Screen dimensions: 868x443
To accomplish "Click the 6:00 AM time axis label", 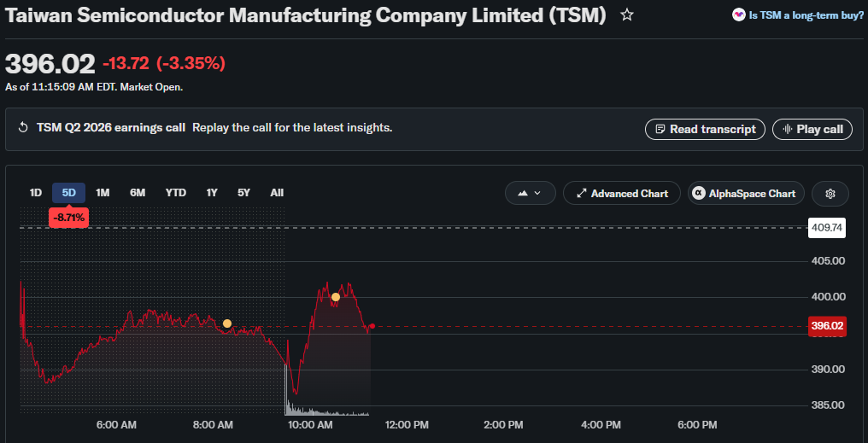I will (x=116, y=425).
